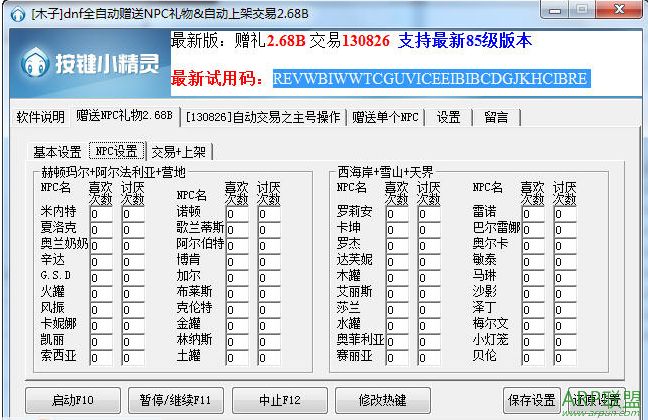Viewport: 648px width, 420px height.
Task: Click 索西亚 like count field
Action: [101, 358]
